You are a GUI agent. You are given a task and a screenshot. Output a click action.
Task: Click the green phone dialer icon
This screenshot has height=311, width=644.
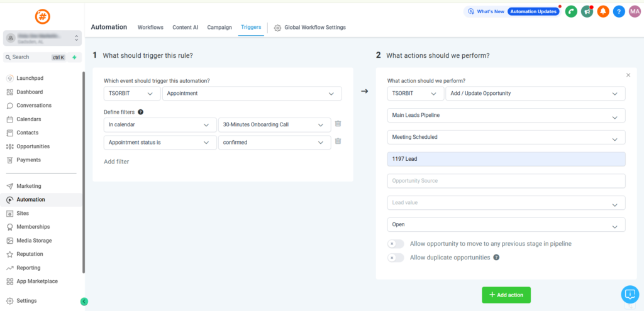point(571,11)
